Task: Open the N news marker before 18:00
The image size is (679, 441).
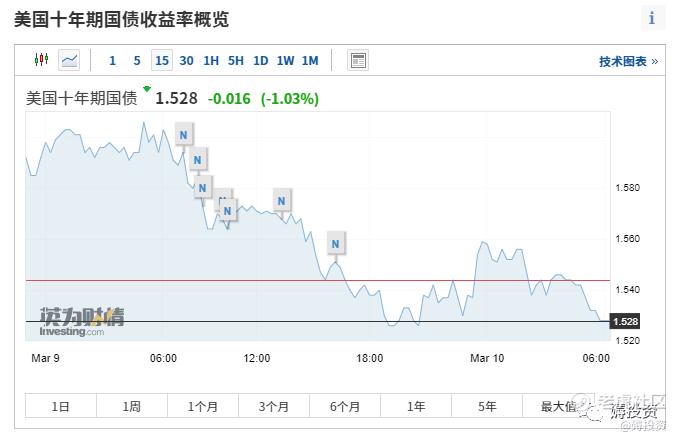Action: [336, 243]
